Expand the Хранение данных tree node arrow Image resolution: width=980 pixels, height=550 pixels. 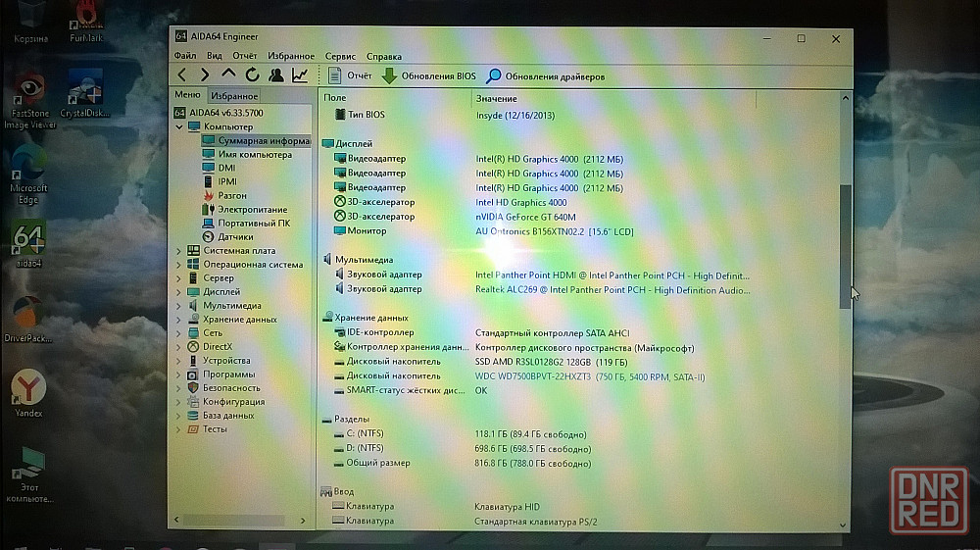[x=178, y=320]
